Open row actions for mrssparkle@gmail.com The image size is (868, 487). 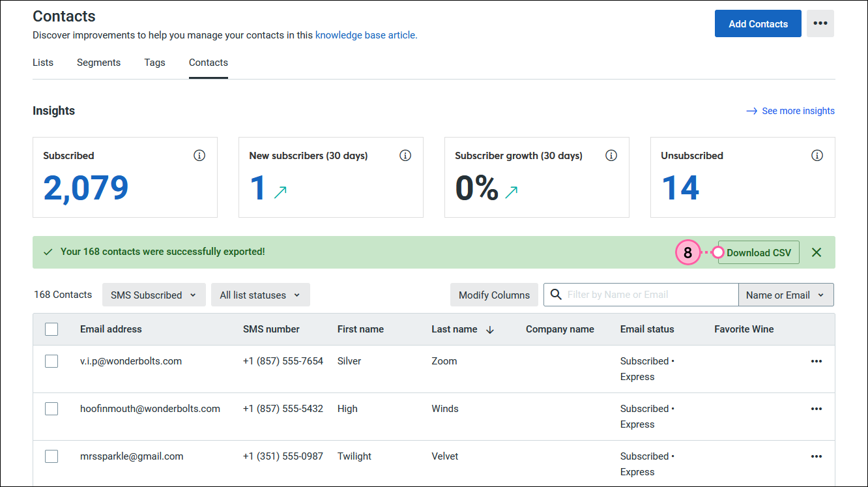(x=817, y=456)
